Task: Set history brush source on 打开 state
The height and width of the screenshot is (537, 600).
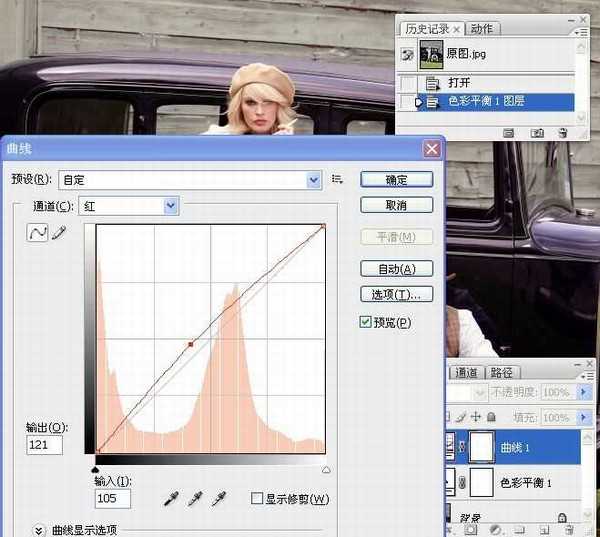Action: click(408, 82)
